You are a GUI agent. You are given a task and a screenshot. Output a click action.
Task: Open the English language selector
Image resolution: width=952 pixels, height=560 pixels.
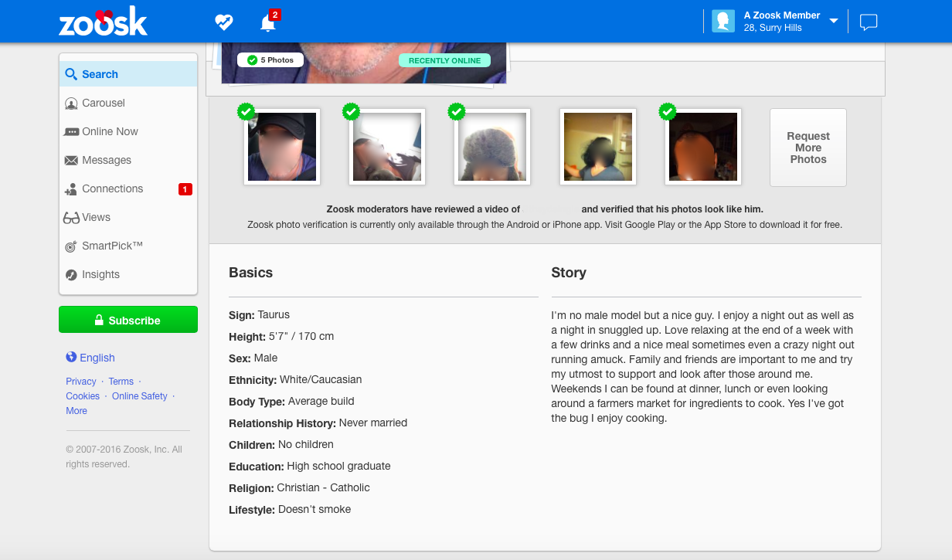point(97,358)
